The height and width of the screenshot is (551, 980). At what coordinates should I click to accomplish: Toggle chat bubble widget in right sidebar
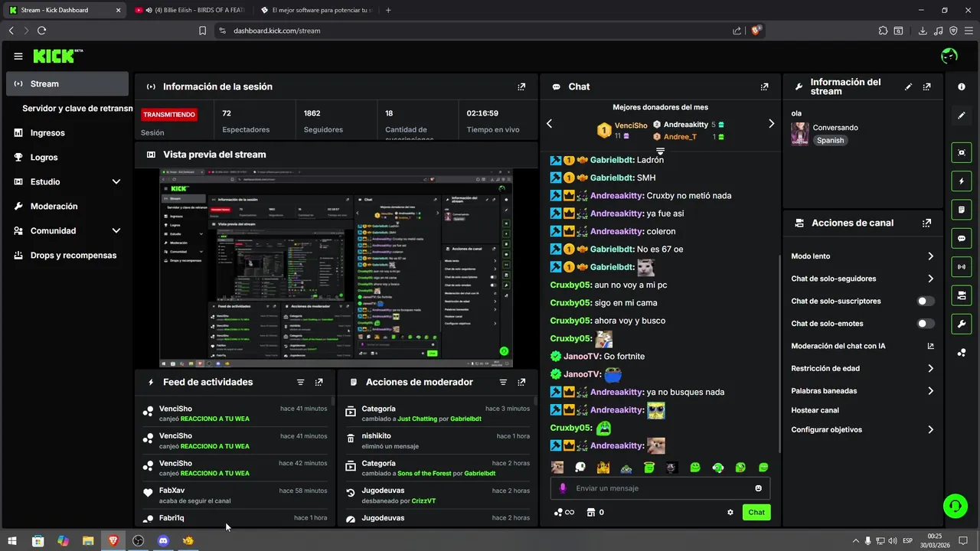point(962,239)
